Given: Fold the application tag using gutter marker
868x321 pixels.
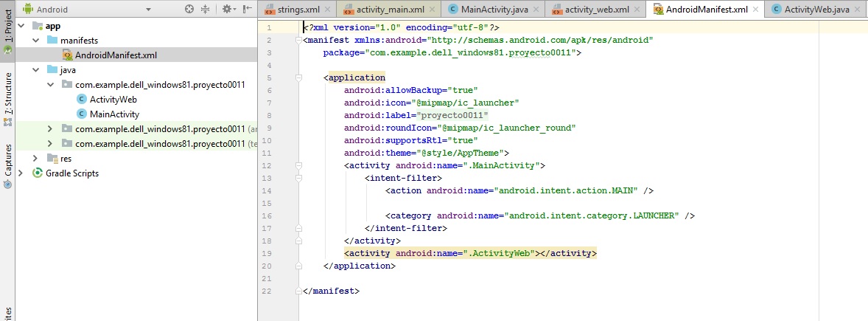Looking at the screenshot, I should pyautogui.click(x=300, y=77).
